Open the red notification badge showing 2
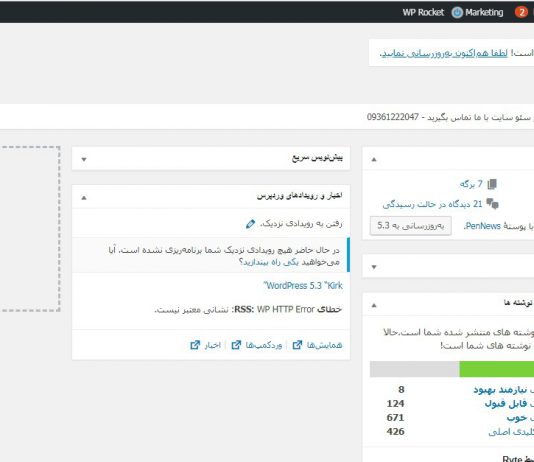This screenshot has width=534, height=462. coord(521,13)
